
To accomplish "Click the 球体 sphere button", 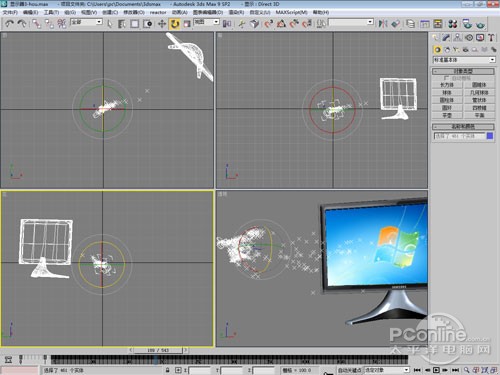I will [447, 92].
